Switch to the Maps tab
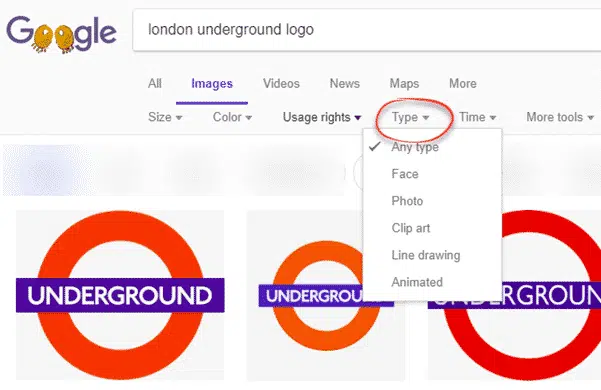The image size is (601, 390). (x=404, y=84)
